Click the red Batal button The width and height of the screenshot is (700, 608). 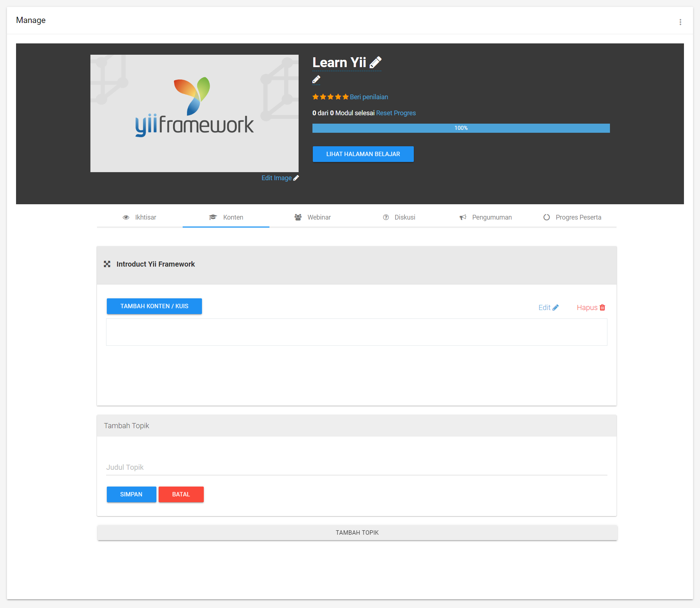(x=181, y=494)
